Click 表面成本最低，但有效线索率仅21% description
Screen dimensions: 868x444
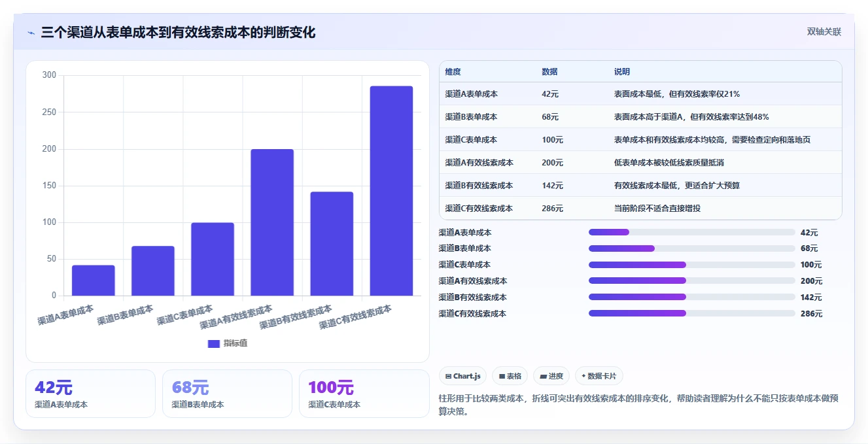(677, 94)
